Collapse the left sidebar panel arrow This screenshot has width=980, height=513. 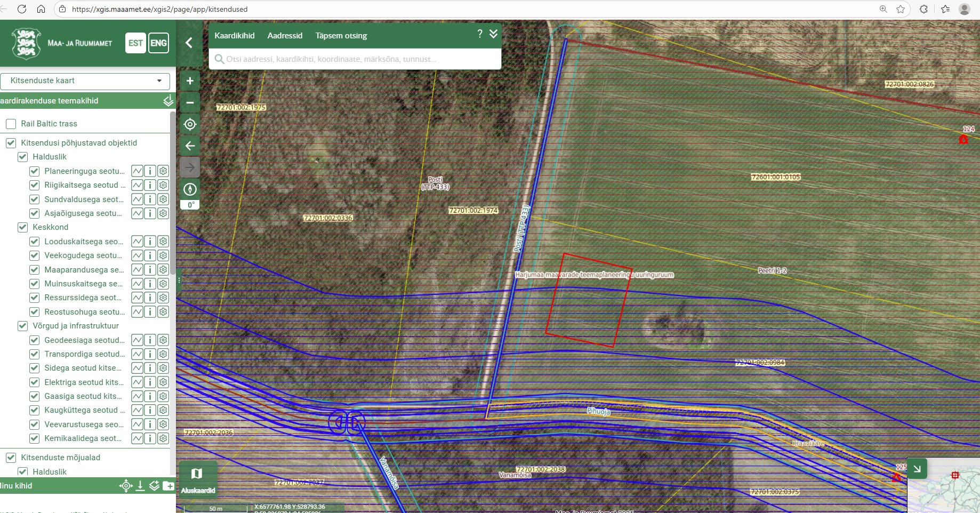tap(189, 43)
